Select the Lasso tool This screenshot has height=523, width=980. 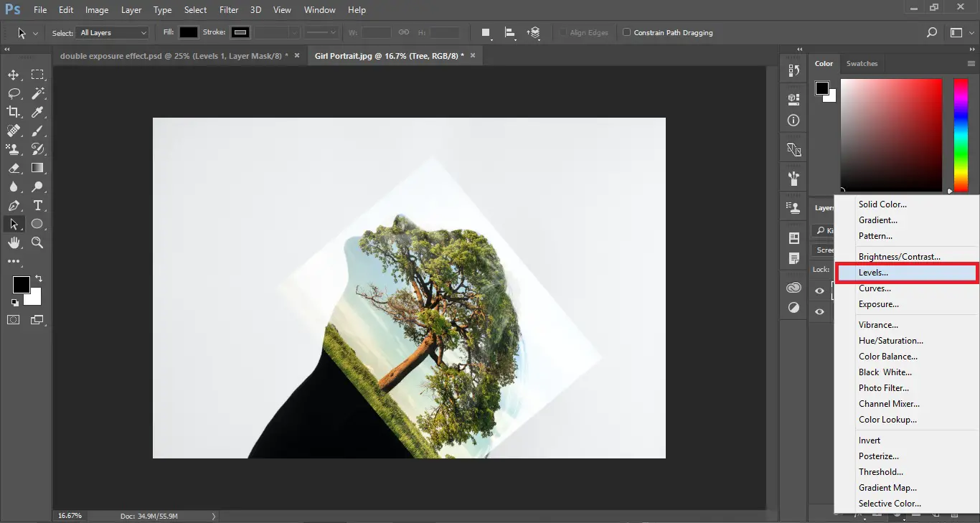(x=13, y=93)
